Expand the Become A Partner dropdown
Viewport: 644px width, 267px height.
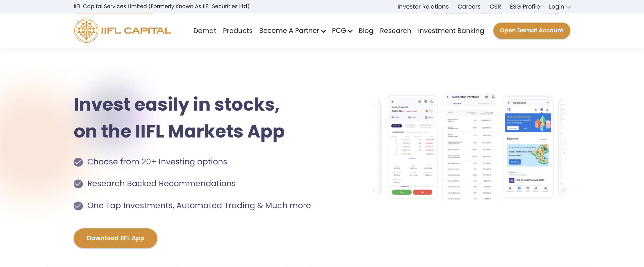tap(292, 31)
